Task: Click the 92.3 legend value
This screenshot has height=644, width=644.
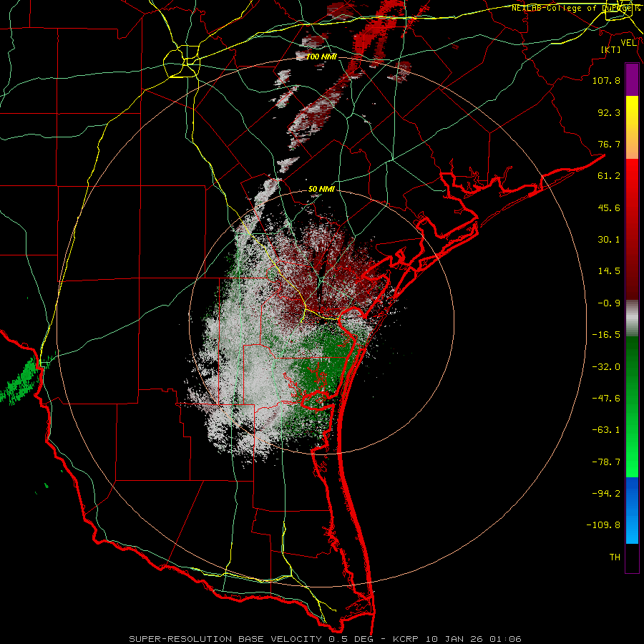Action: tap(609, 112)
